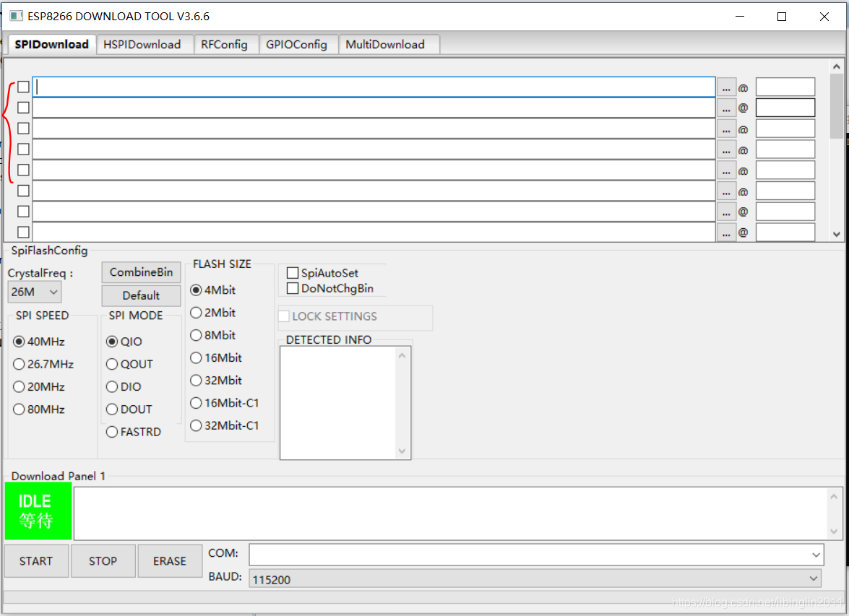This screenshot has width=849, height=616.
Task: Open the GPIOConfig tab
Action: (x=296, y=44)
